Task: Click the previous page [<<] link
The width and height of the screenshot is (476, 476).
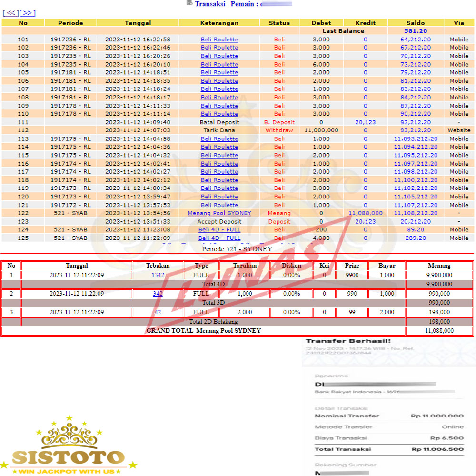Action: tap(10, 13)
